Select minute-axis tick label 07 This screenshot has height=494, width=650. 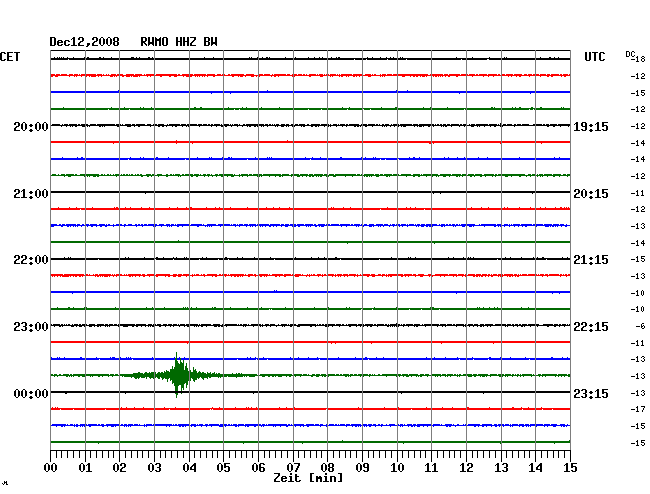coord(293,468)
